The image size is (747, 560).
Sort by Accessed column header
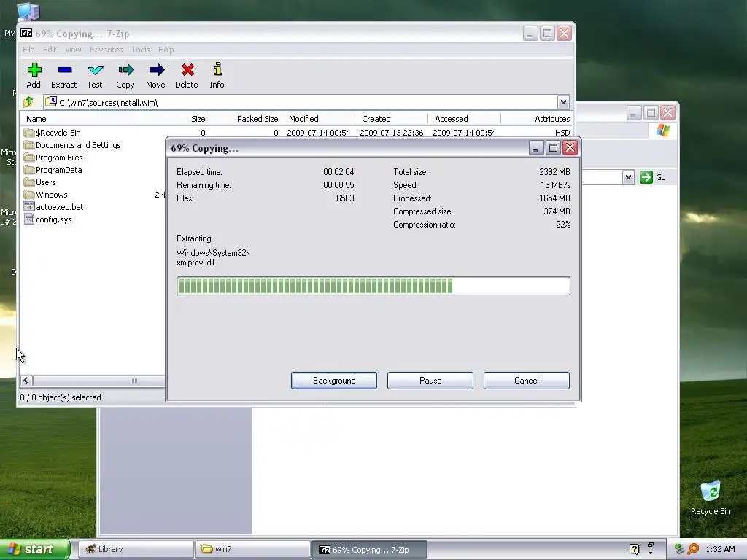pos(464,119)
